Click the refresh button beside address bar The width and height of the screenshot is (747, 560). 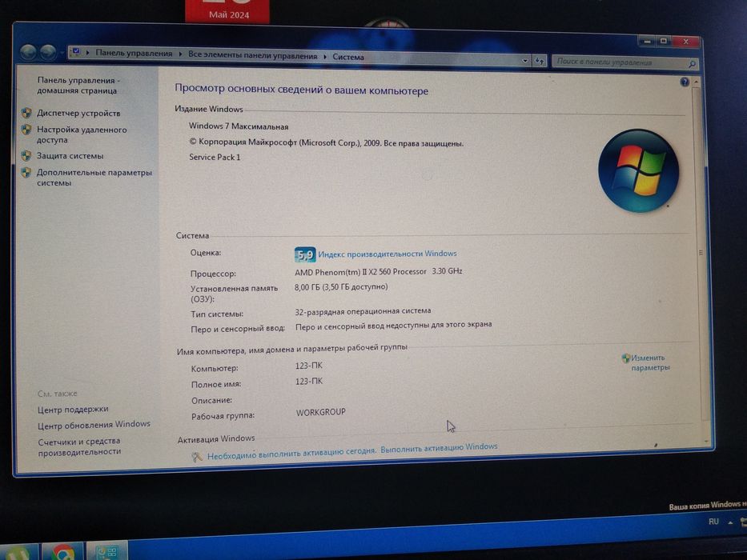[540, 61]
